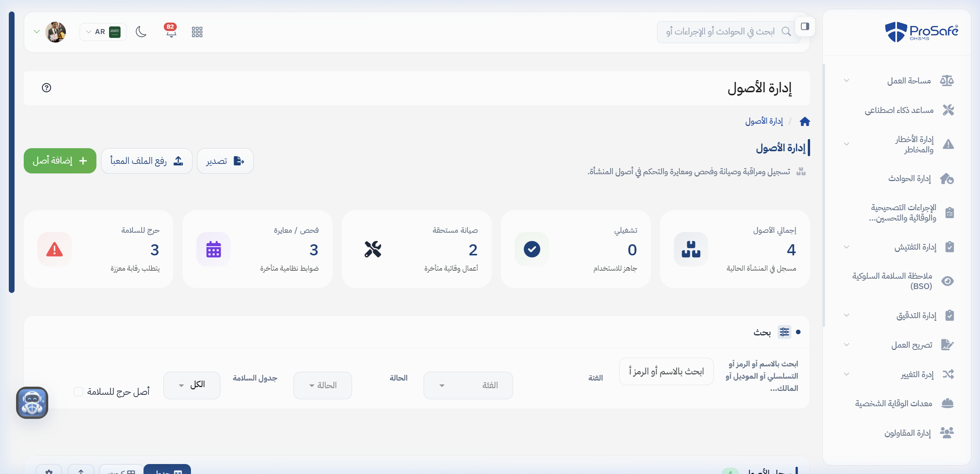Image resolution: width=980 pixels, height=474 pixels.
Task: Expand the مساحة العمل sidebar menu
Action: 898,81
